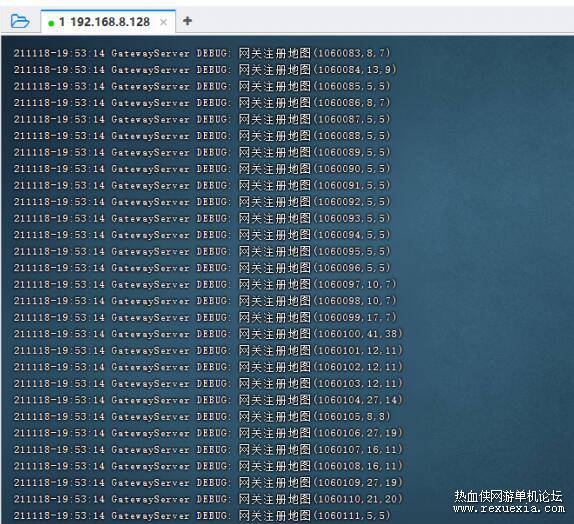Click the log line for map 1060100
The height and width of the screenshot is (524, 574).
[x=208, y=334]
